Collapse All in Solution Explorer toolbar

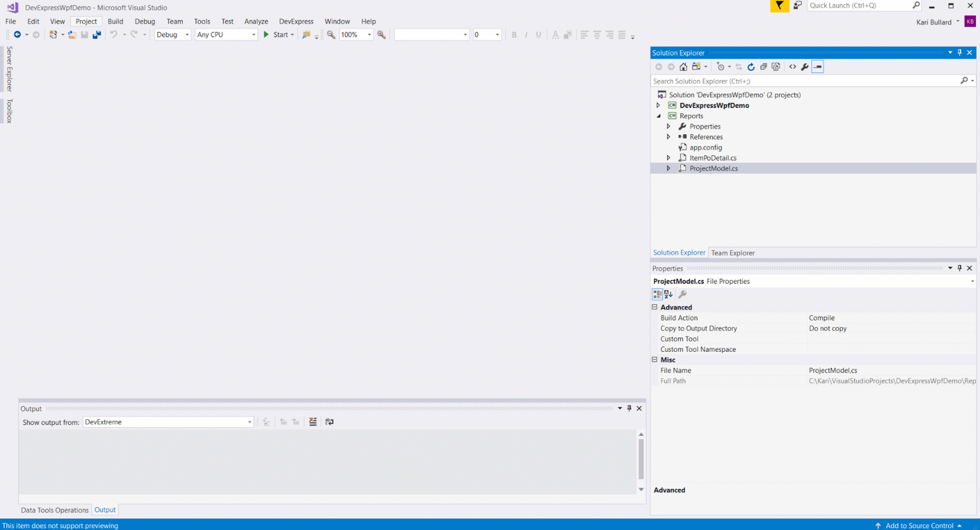click(763, 67)
